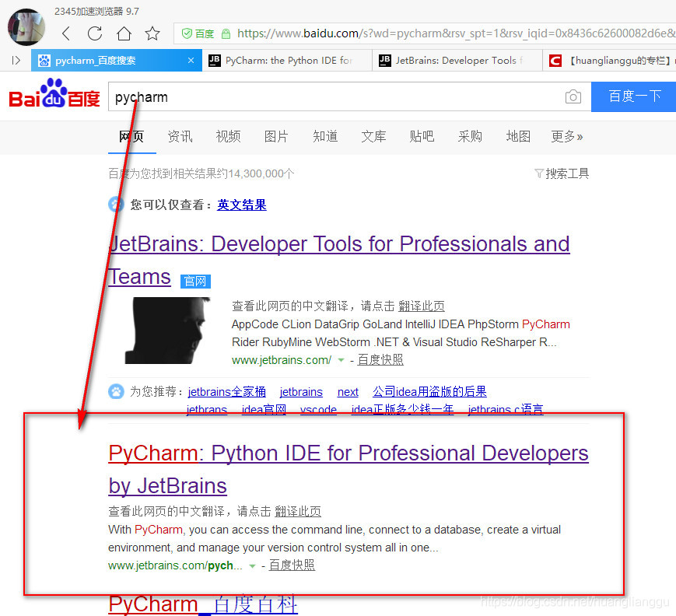Open 百度快照 for JetBrains result

(380, 359)
